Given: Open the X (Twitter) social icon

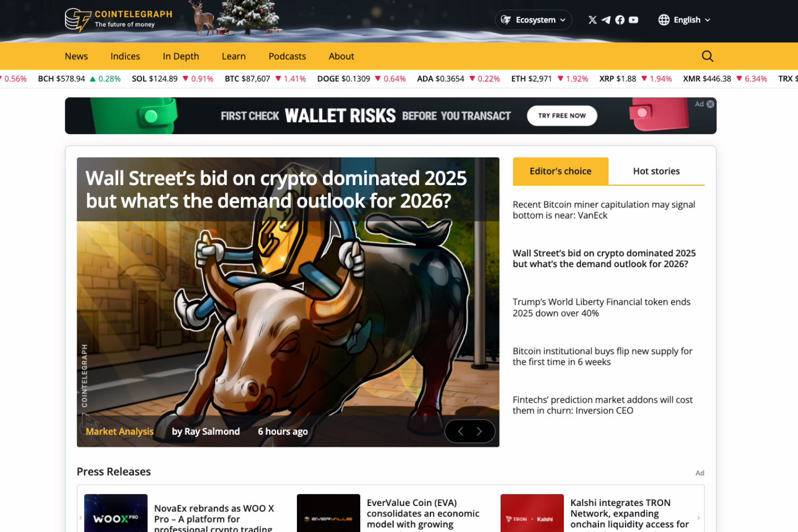Looking at the screenshot, I should tap(592, 20).
